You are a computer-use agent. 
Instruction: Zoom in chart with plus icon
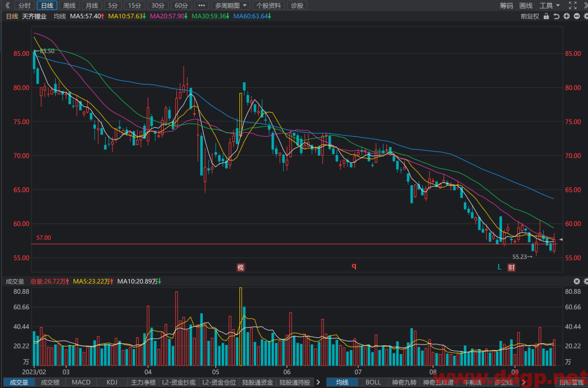(x=567, y=16)
